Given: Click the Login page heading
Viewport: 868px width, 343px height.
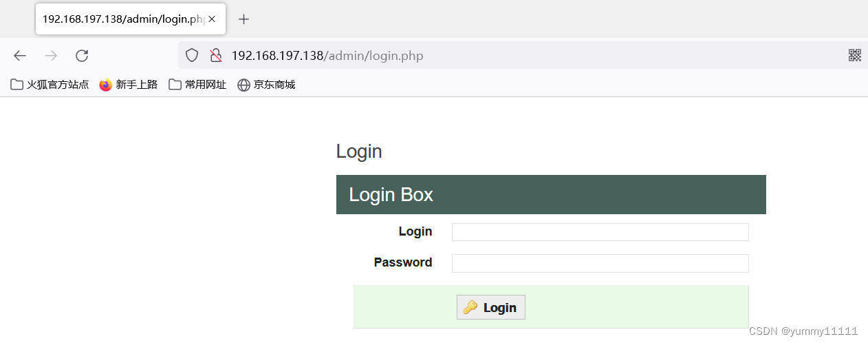Looking at the screenshot, I should click(x=359, y=152).
